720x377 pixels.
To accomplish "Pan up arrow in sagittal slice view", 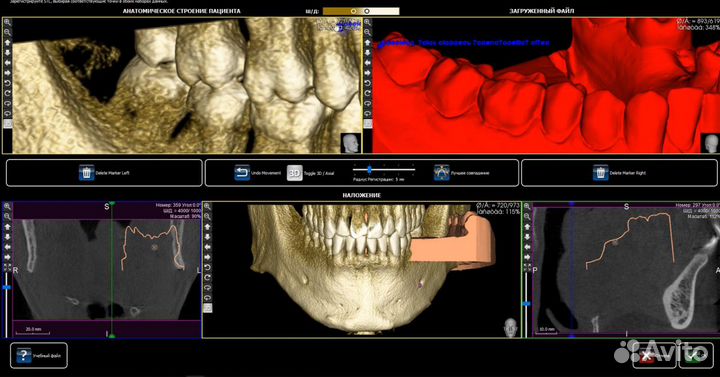I will point(527,227).
